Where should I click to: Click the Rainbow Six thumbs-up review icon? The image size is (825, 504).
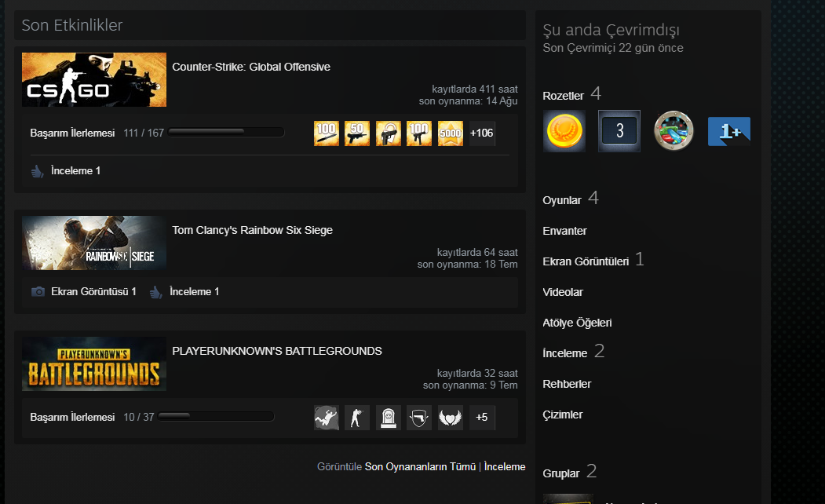point(155,292)
